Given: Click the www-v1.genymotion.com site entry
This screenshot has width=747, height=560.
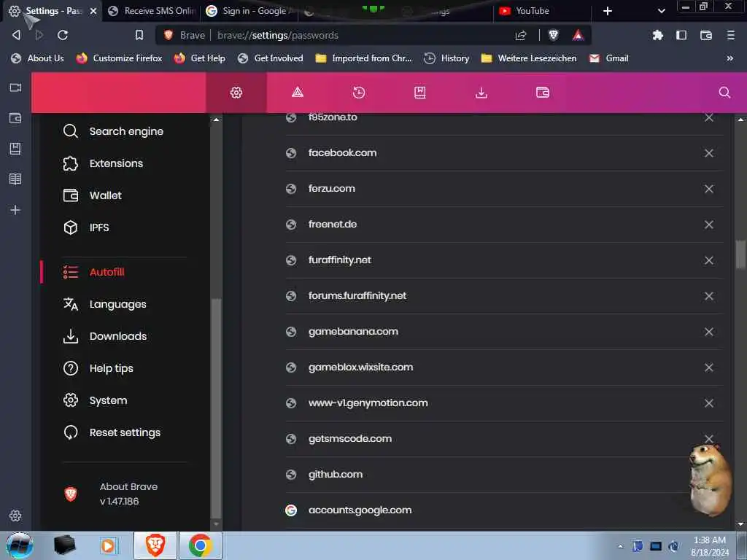Looking at the screenshot, I should click(x=368, y=402).
